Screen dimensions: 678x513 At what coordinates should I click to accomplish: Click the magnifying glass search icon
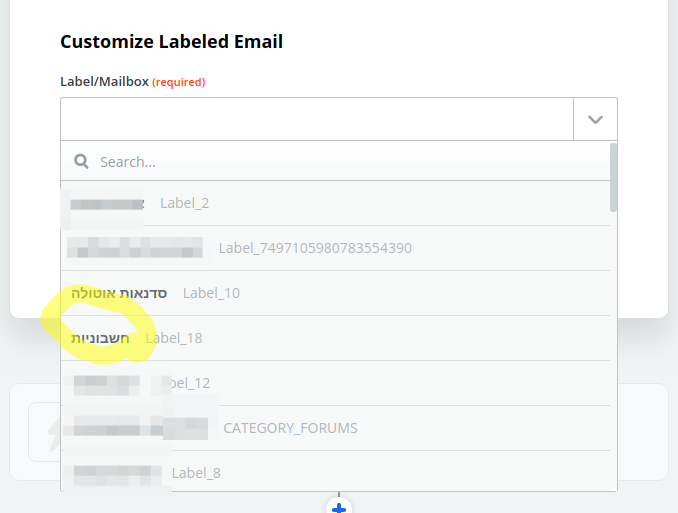coord(81,161)
